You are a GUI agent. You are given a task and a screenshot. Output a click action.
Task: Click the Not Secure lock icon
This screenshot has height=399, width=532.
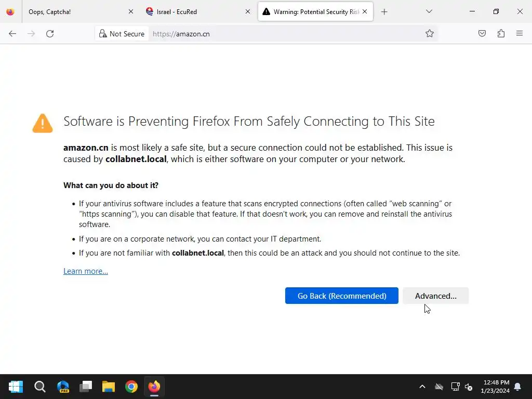(x=103, y=34)
